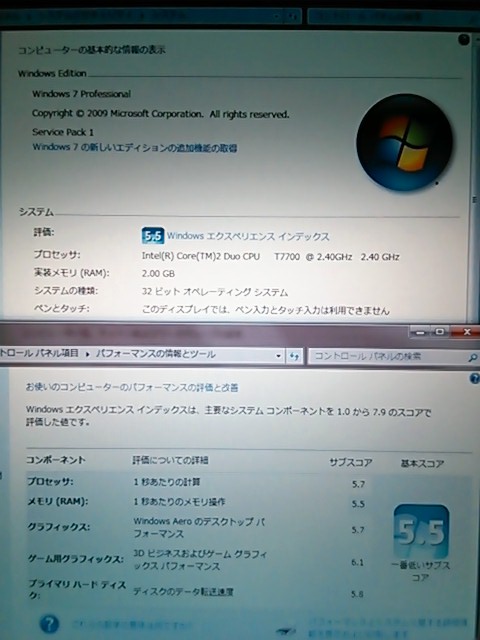Open the address bar history dropdown arrow
This screenshot has height=640, width=480.
[x=278, y=356]
